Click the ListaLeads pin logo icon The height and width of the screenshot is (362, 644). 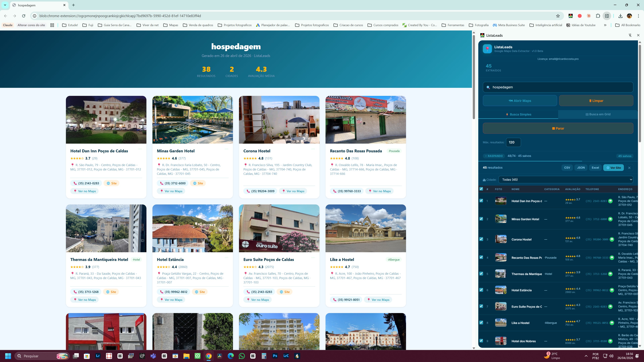[x=487, y=49]
